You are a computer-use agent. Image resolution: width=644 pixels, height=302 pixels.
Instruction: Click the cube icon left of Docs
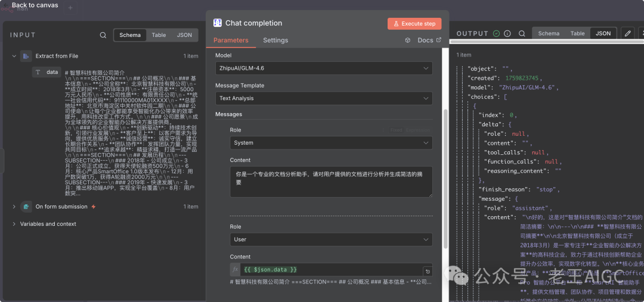pyautogui.click(x=408, y=41)
